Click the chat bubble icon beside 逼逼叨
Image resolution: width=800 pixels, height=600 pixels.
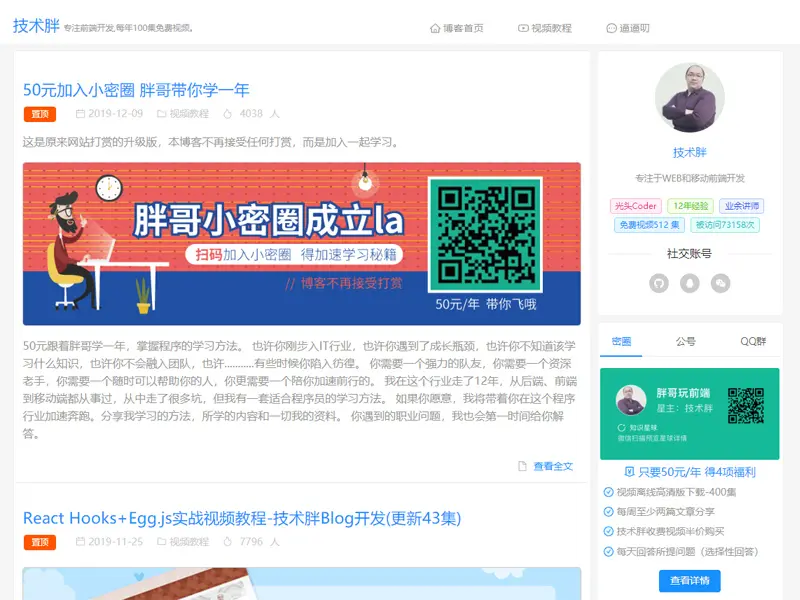[x=611, y=28]
